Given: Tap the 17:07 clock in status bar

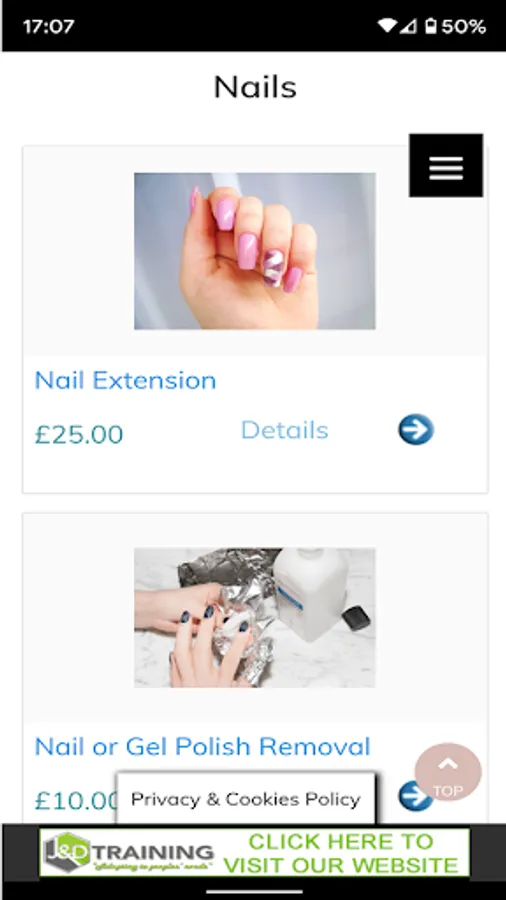Looking at the screenshot, I should point(49,26).
